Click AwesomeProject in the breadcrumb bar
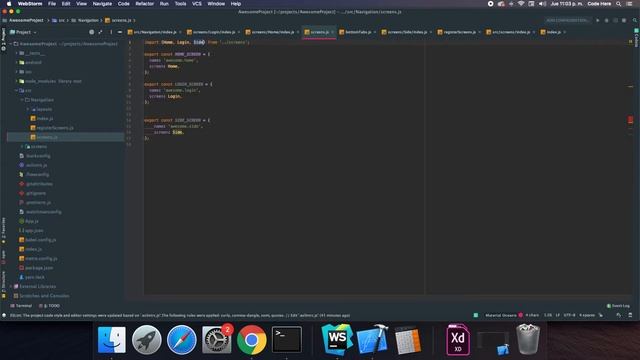The image size is (640, 360). pyautogui.click(x=26, y=20)
